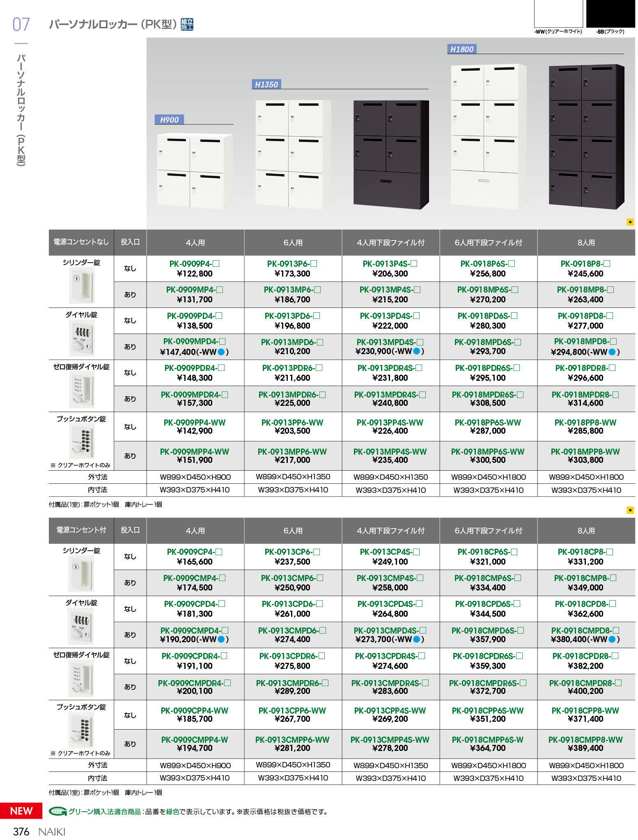Click the color box after PK-0913CP6-

(317, 552)
